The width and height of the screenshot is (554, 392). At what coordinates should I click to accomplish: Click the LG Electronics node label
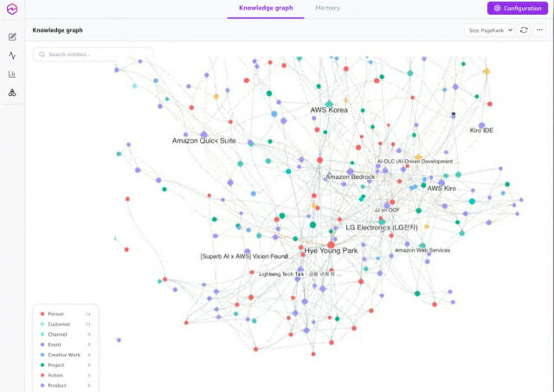pos(382,228)
